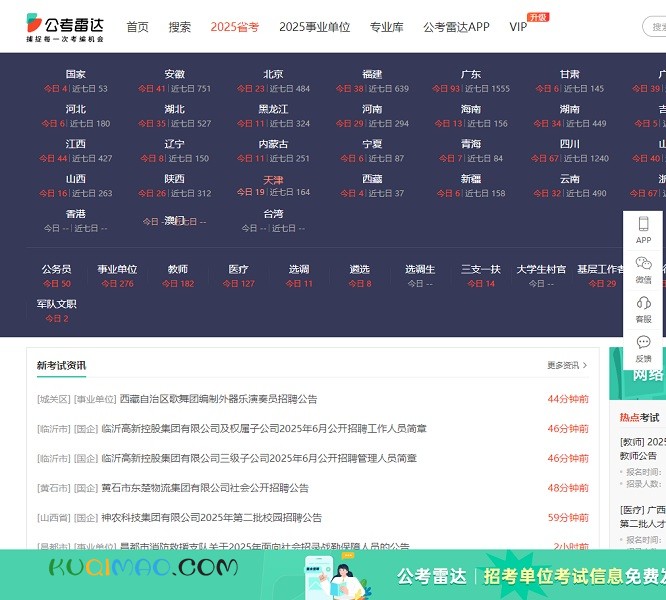666x600 pixels.
Task: Open the APP phone icon in sidebar
Action: click(x=643, y=224)
